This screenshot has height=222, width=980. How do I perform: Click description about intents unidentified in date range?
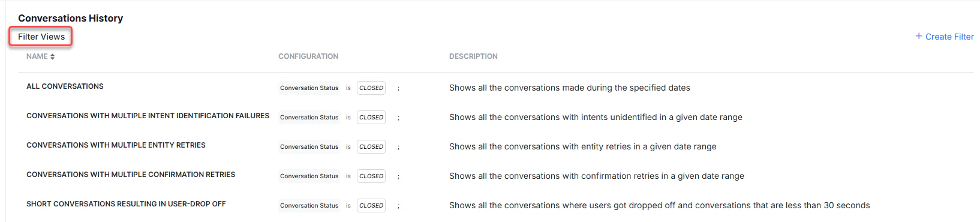(596, 117)
